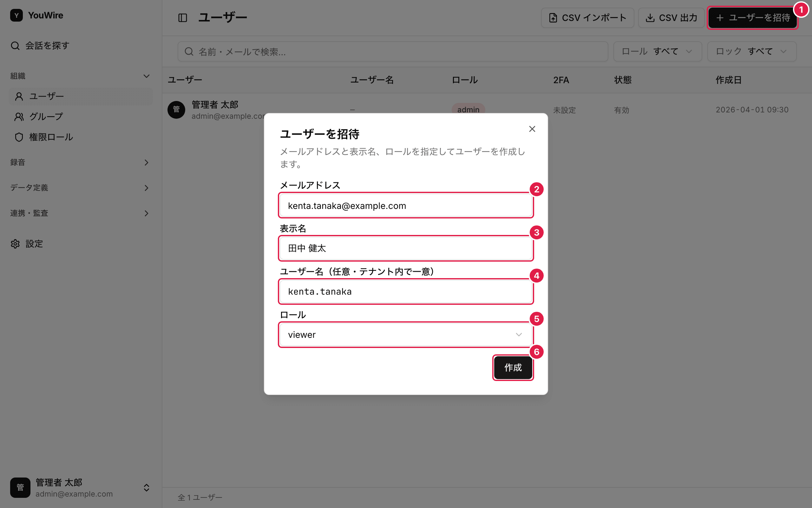Open the グループ sidebar item
The width and height of the screenshot is (812, 508).
(x=81, y=117)
